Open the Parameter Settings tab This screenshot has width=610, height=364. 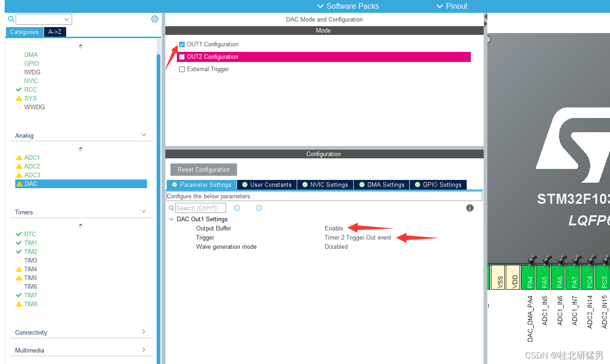(x=202, y=185)
